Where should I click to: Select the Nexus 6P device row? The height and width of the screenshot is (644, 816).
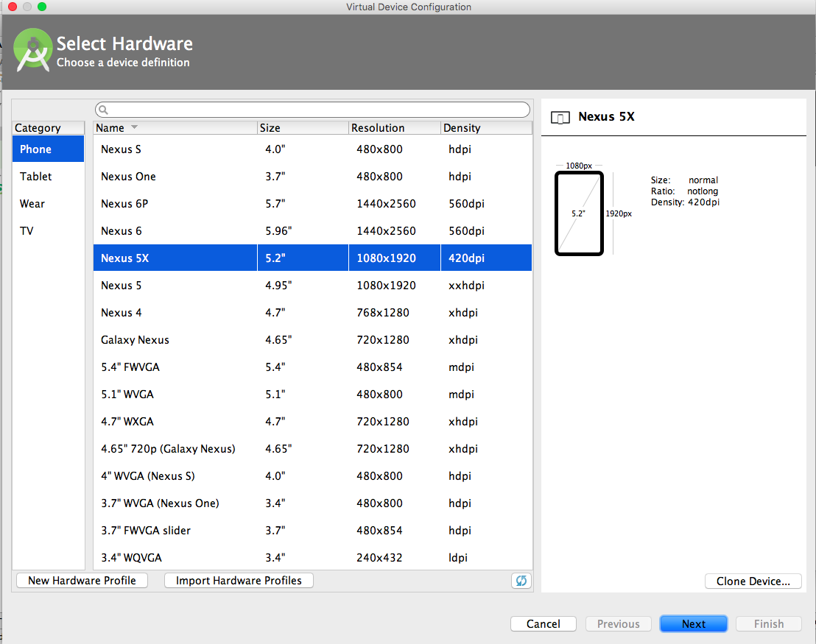tap(221, 203)
